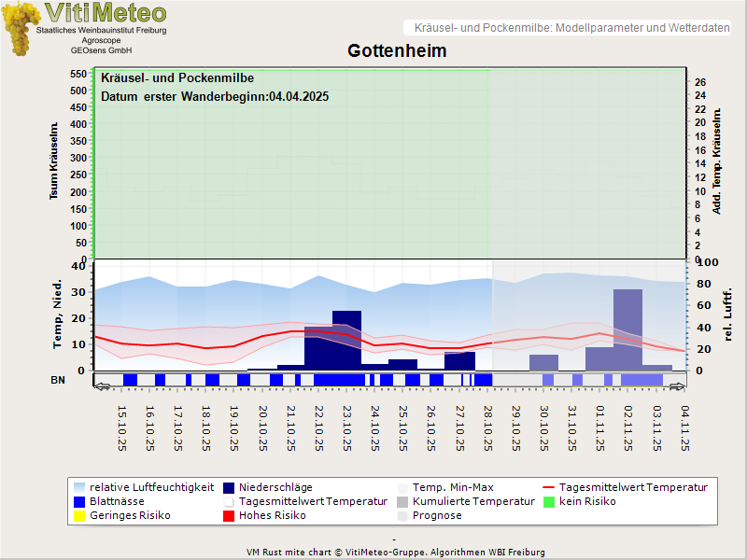Viewport: 747px width, 560px height.
Task: Click the Hohes Risiko red legend icon
Action: click(x=229, y=515)
